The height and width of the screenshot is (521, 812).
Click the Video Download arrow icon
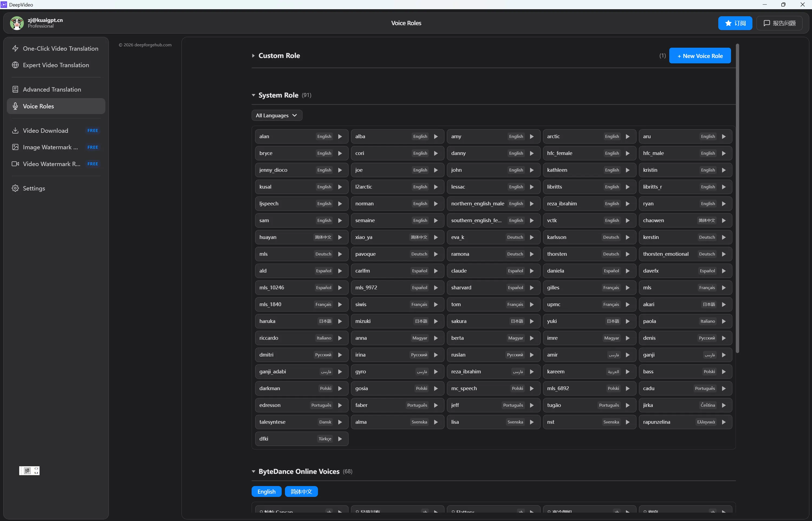tap(15, 131)
